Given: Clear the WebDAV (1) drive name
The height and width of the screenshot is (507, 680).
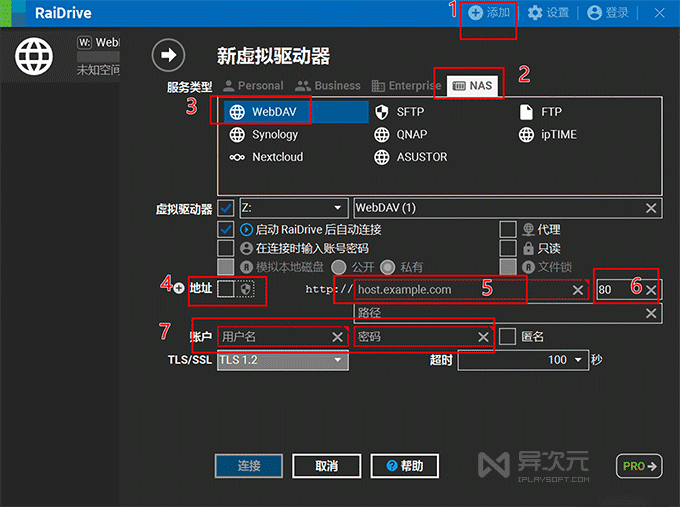Looking at the screenshot, I should (x=651, y=208).
